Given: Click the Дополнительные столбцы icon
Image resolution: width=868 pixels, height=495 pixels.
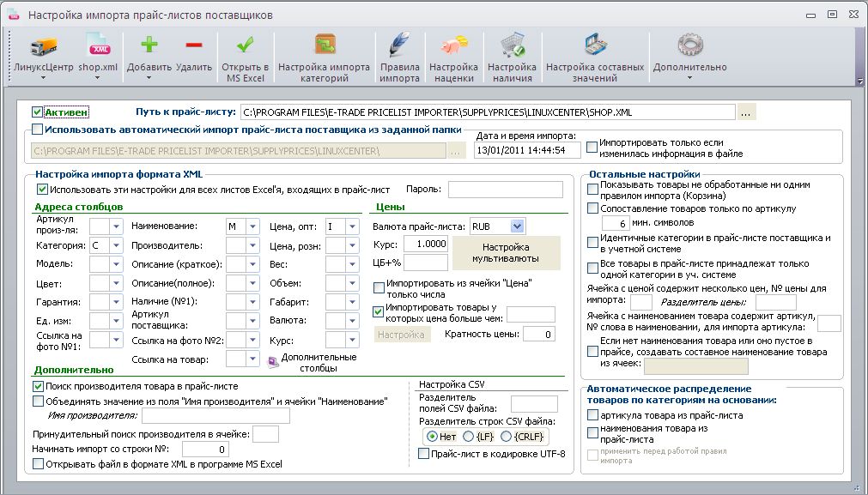Looking at the screenshot, I should click(x=273, y=362).
